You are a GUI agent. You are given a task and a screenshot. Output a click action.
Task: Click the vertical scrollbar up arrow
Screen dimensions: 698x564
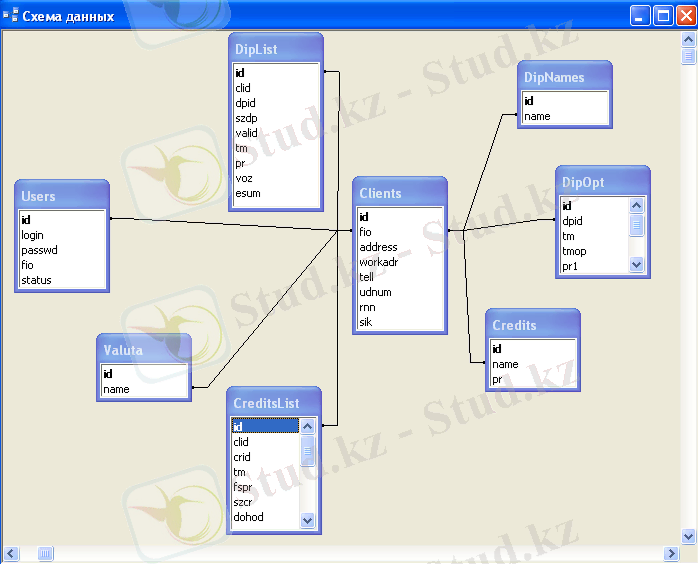point(689,40)
